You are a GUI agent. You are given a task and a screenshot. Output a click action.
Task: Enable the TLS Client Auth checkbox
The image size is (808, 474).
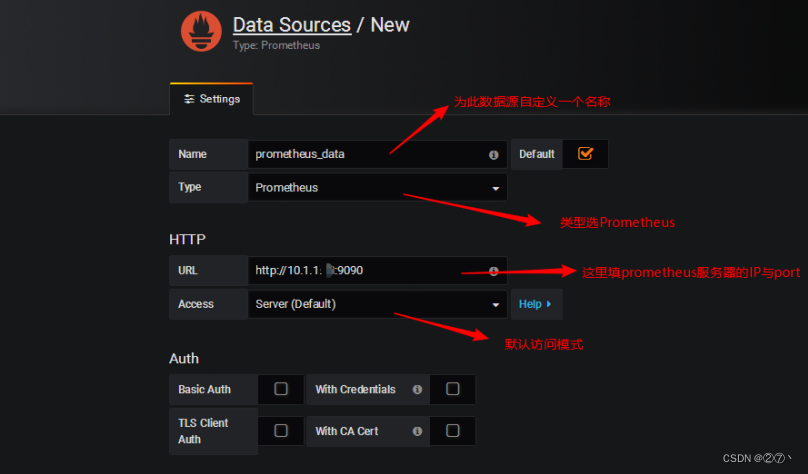click(281, 430)
